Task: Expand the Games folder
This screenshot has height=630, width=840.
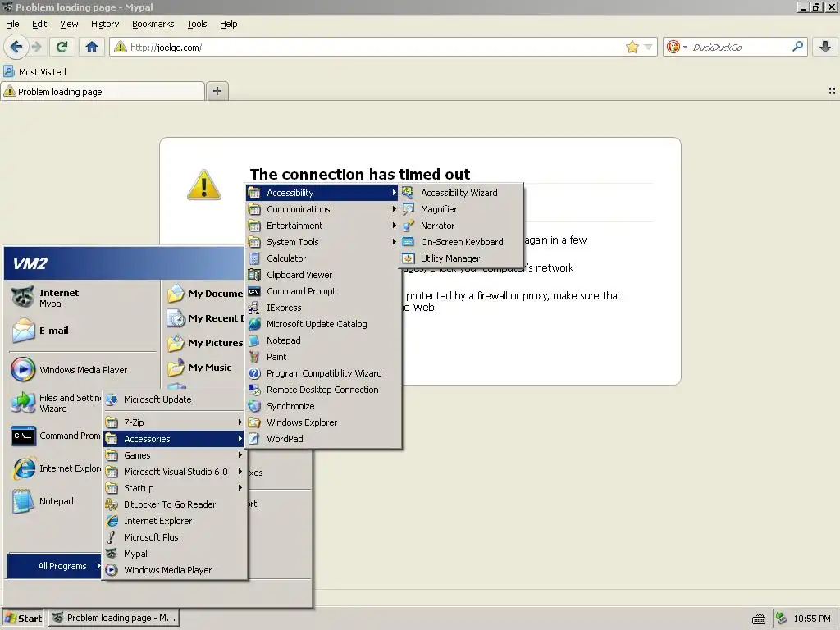Action: (175, 454)
